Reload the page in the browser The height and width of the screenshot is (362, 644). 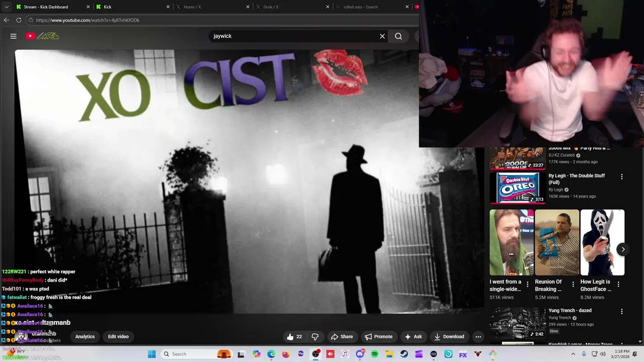(19, 20)
